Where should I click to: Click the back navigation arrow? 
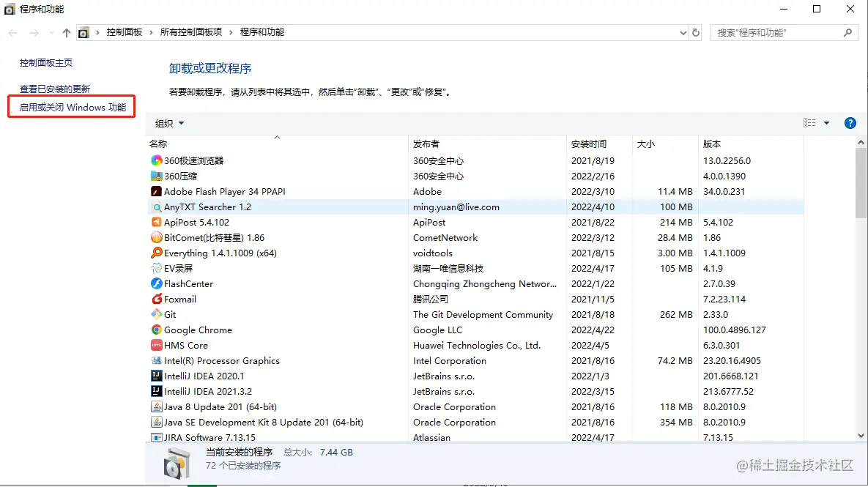coord(12,33)
